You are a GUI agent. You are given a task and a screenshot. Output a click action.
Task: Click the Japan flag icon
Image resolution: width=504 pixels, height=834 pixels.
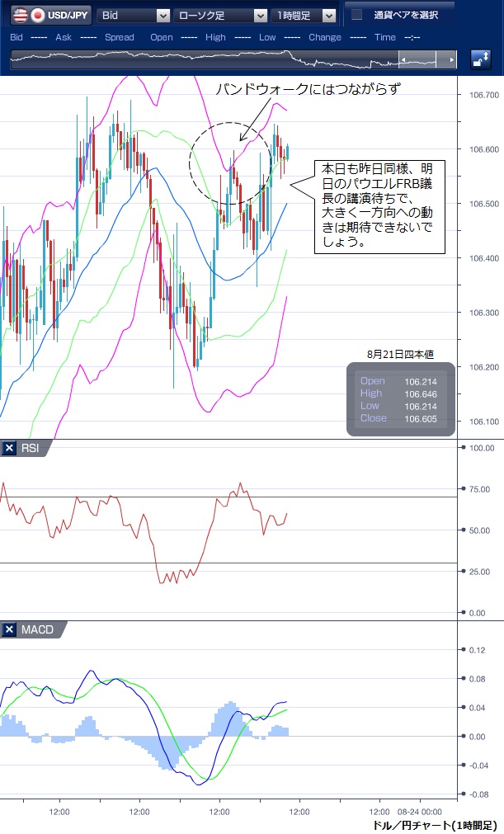pyautogui.click(x=37, y=15)
